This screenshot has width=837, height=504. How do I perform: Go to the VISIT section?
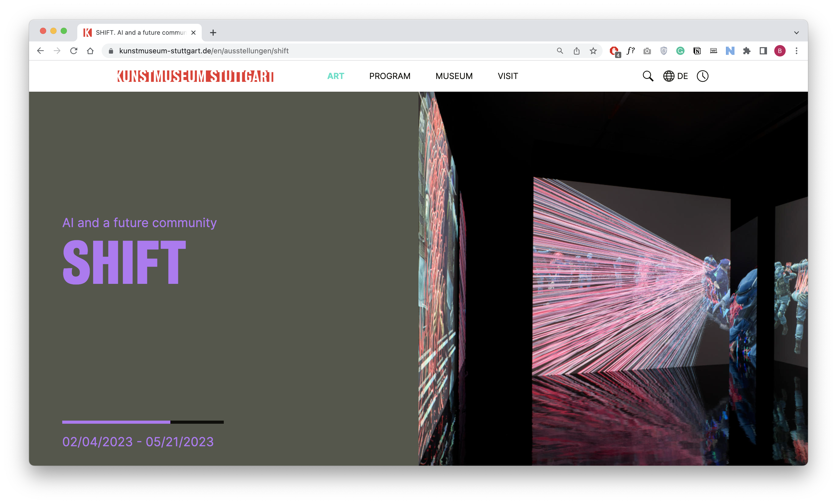(x=508, y=76)
